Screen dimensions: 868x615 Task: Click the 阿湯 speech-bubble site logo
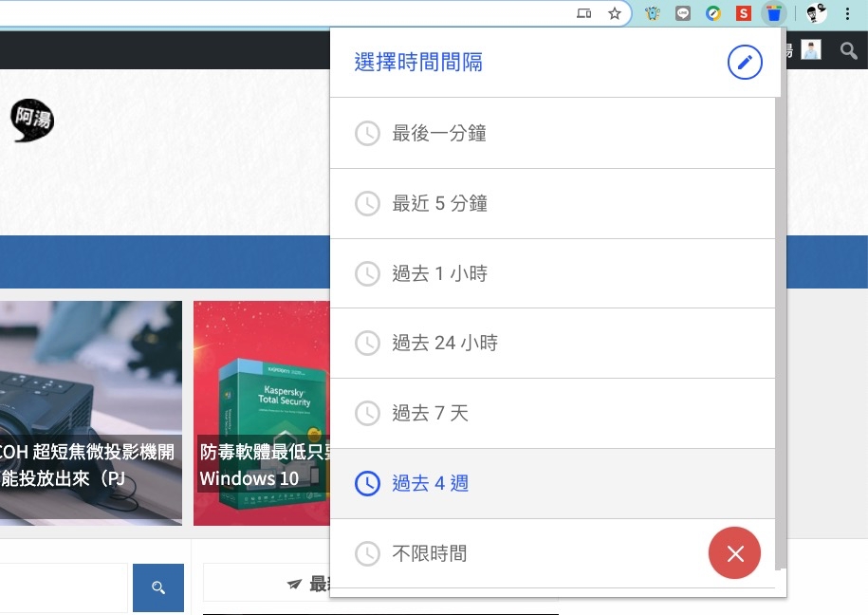click(x=32, y=120)
